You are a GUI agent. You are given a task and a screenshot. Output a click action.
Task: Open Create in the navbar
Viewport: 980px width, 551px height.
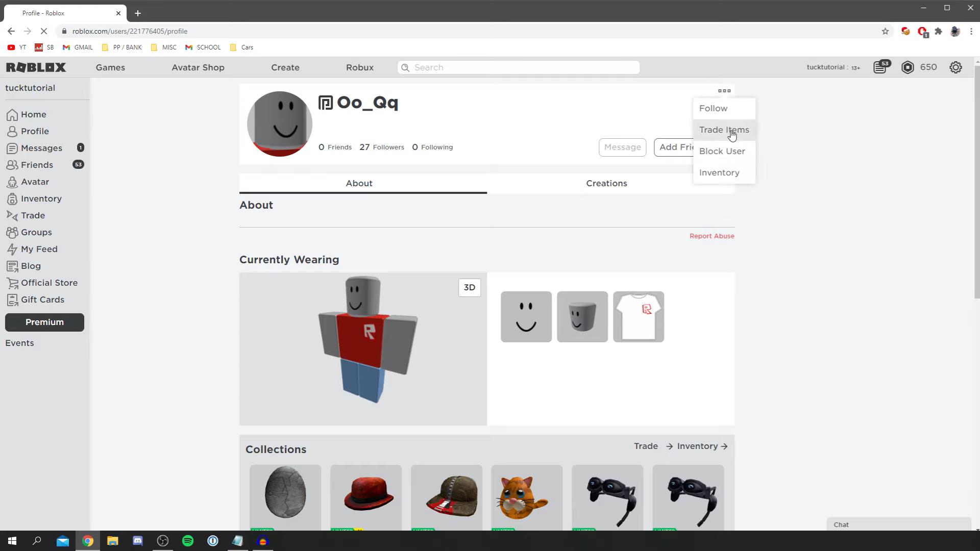(285, 67)
